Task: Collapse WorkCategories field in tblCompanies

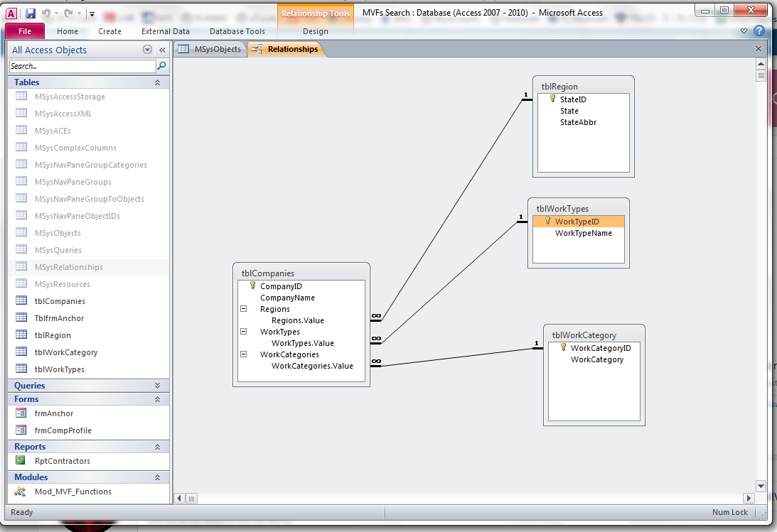Action: coord(244,354)
